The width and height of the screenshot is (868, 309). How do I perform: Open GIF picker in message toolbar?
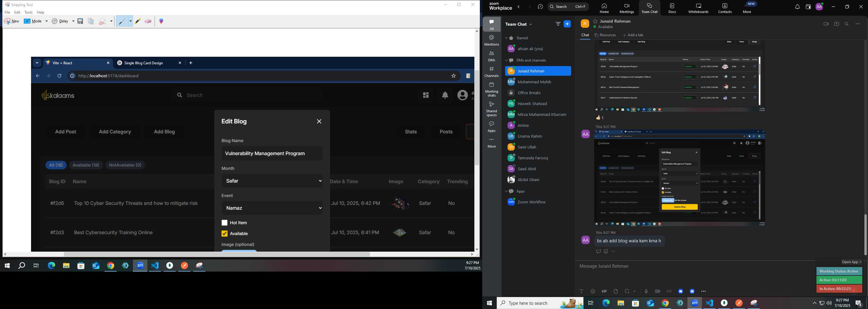[x=604, y=291]
